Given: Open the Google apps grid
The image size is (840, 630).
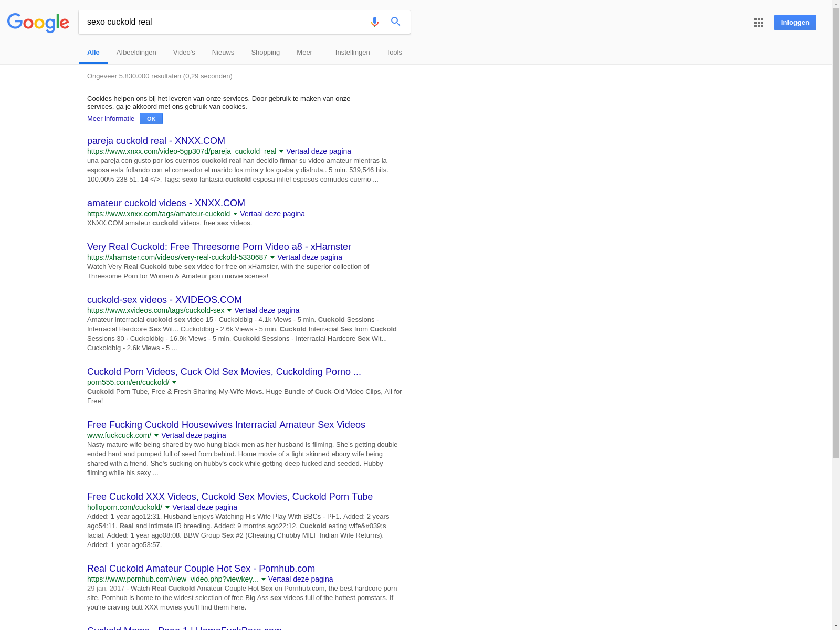Looking at the screenshot, I should point(759,23).
